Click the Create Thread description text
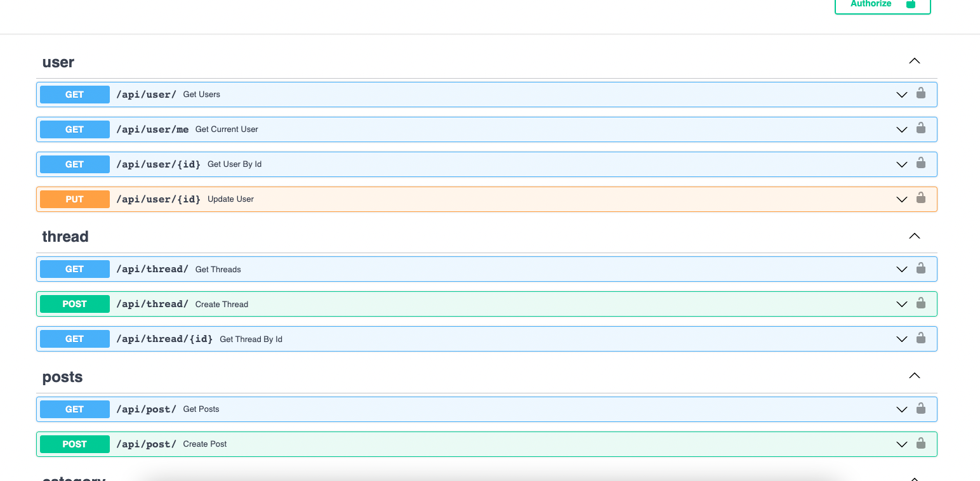This screenshot has height=481, width=980. tap(222, 304)
